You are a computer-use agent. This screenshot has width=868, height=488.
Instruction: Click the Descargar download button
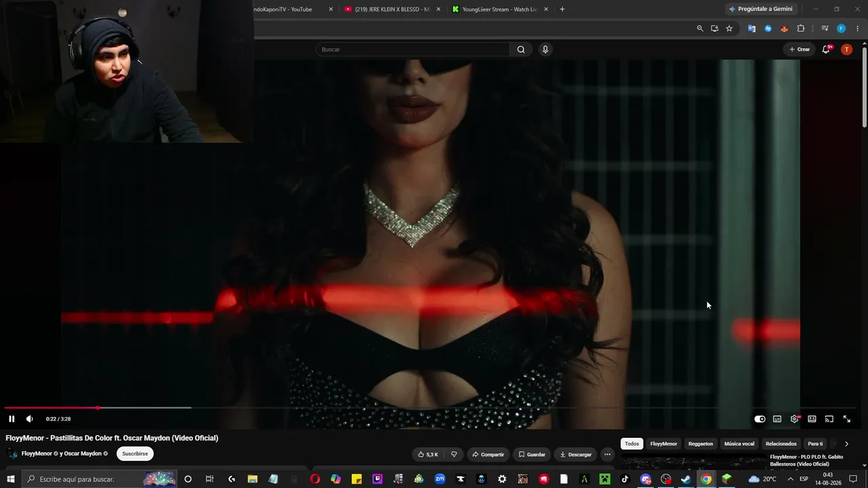pyautogui.click(x=575, y=454)
